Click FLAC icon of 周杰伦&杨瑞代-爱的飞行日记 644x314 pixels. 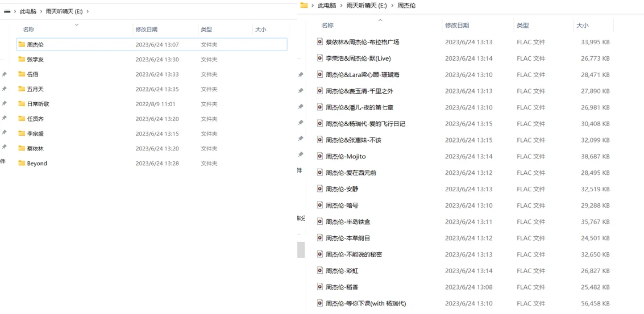point(320,123)
